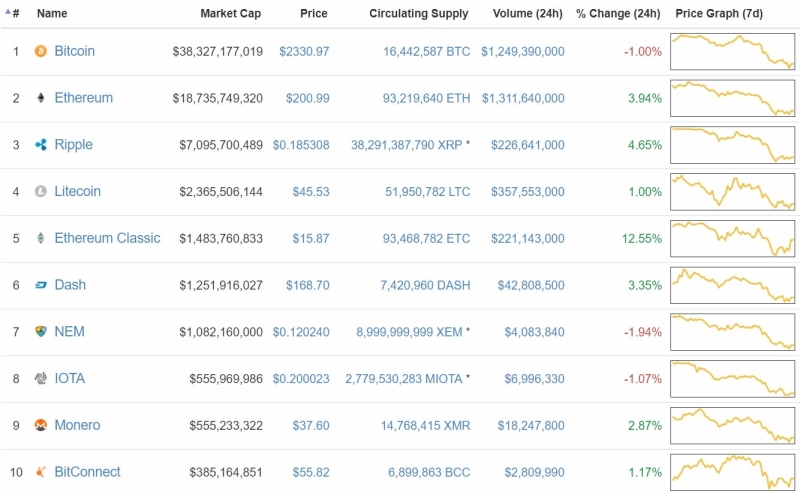
Task: Click NEM price $0.120240
Action: tap(301, 332)
